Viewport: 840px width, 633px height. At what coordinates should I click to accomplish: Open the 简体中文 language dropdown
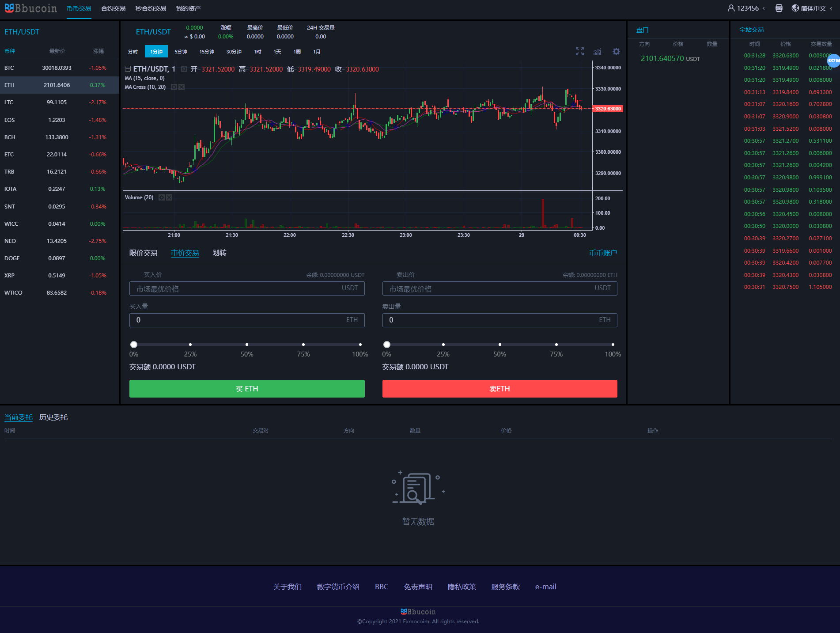point(812,8)
